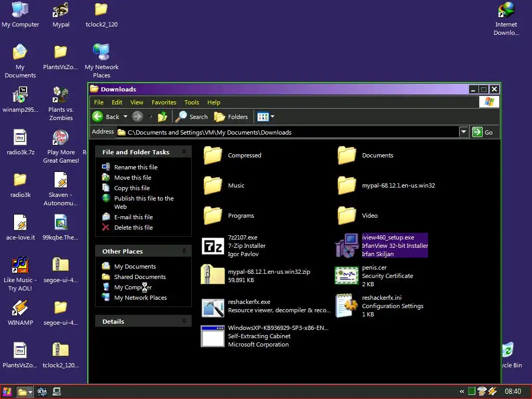
Task: Select the radio3k folder on desktop
Action: click(20, 185)
